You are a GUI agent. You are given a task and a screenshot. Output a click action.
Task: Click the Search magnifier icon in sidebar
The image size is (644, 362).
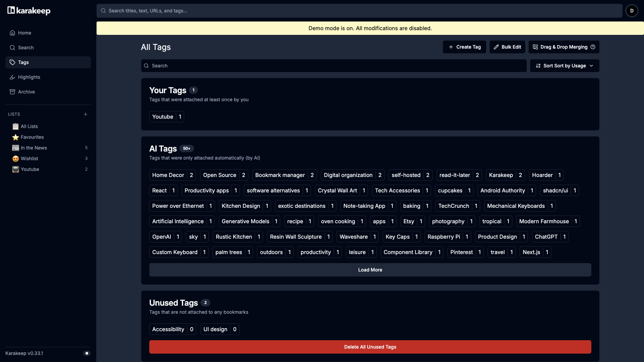point(12,48)
